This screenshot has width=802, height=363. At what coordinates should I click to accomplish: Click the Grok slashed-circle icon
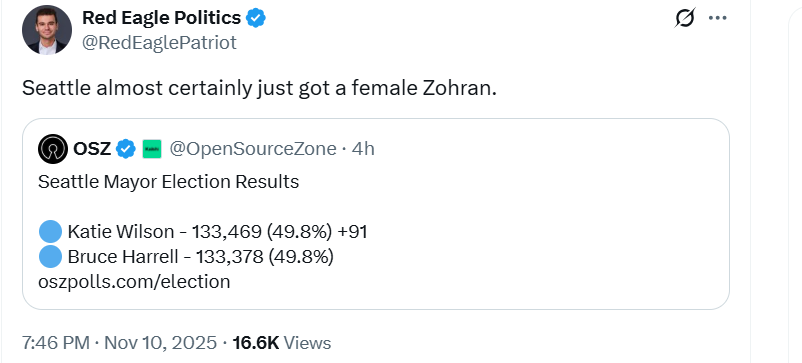[685, 18]
